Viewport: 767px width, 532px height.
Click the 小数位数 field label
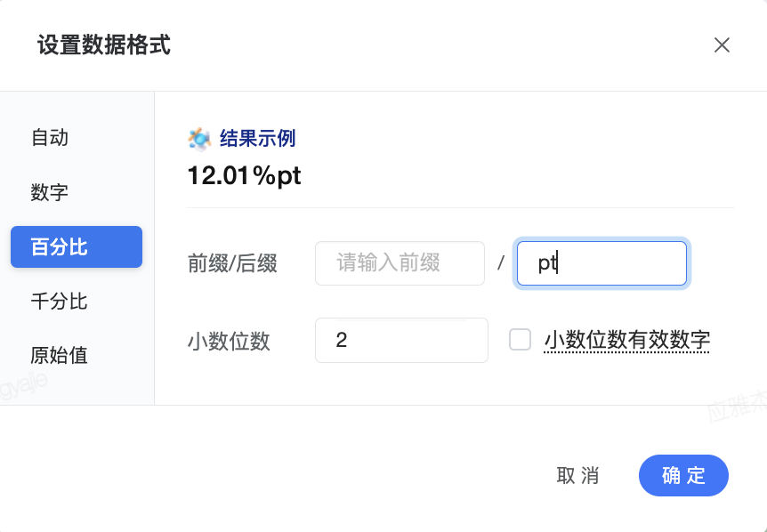tap(229, 341)
